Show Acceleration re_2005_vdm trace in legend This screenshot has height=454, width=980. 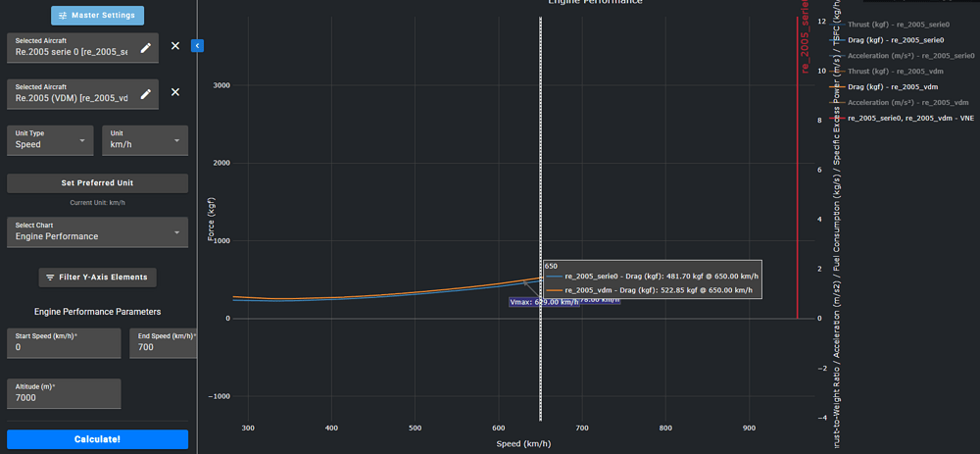point(907,102)
